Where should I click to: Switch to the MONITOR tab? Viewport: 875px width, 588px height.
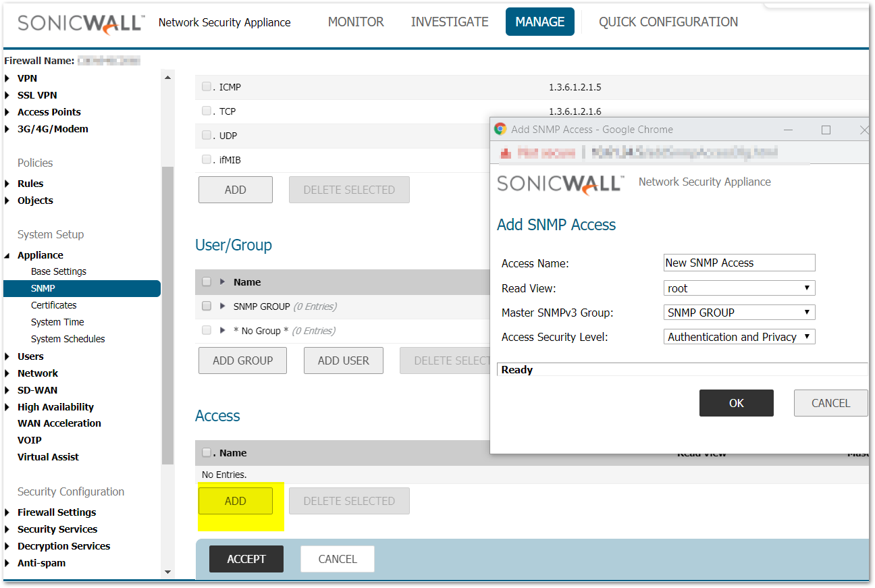(x=356, y=22)
